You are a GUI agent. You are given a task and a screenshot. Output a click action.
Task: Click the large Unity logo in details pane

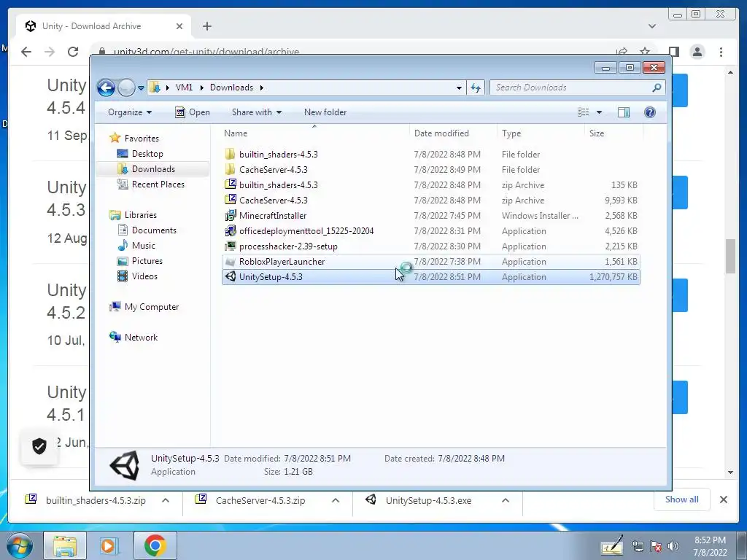pyautogui.click(x=124, y=465)
